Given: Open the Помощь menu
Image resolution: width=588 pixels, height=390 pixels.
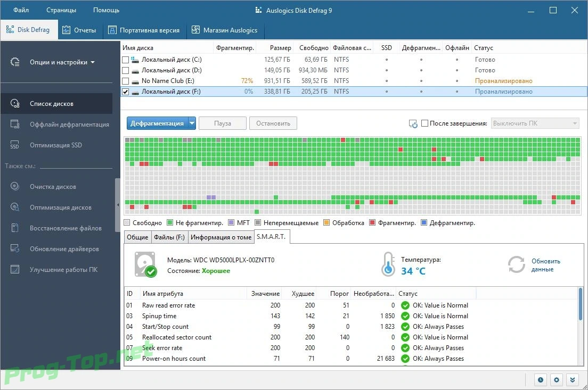Looking at the screenshot, I should [106, 10].
